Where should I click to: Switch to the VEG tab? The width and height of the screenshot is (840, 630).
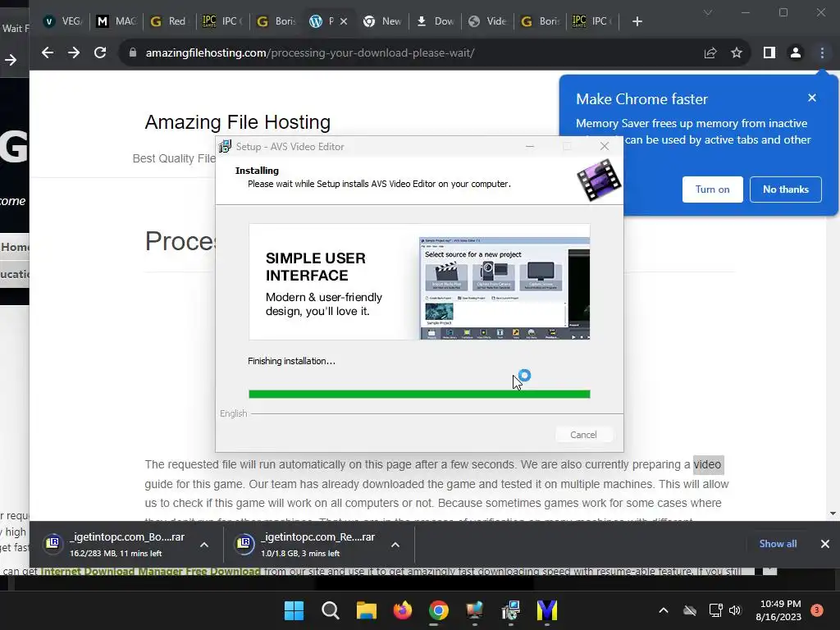point(63,21)
